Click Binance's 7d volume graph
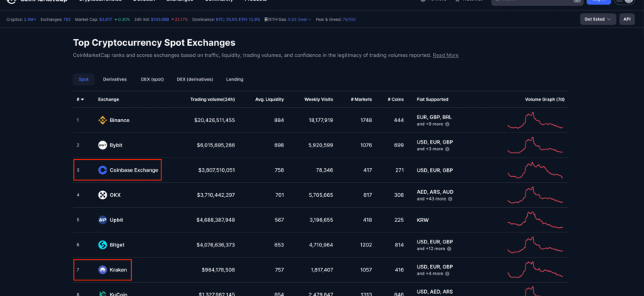644x296 pixels. tap(535, 120)
